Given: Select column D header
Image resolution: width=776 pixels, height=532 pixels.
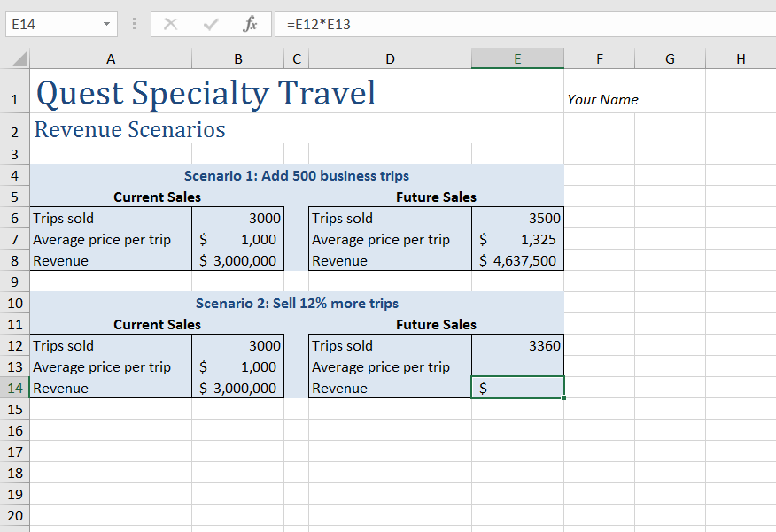Looking at the screenshot, I should 390,58.
